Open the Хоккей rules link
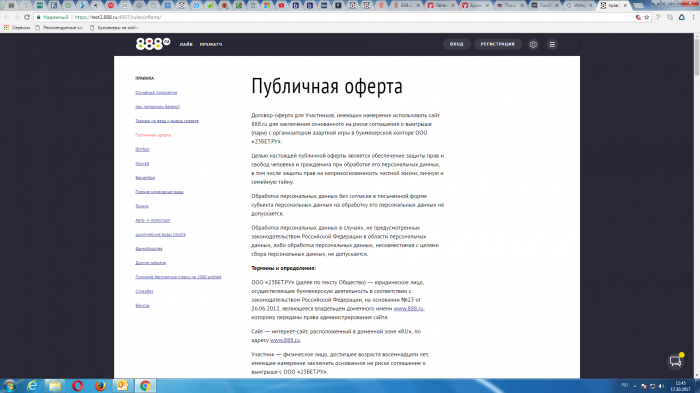 (142, 163)
